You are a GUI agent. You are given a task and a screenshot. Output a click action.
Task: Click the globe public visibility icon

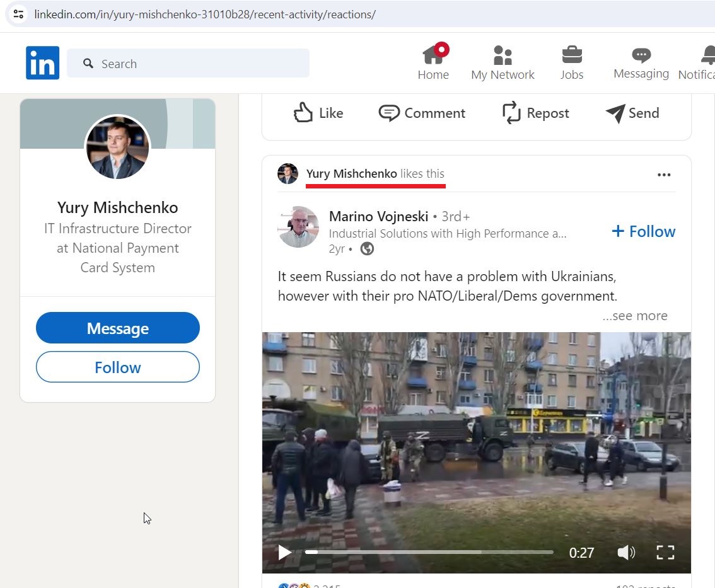pyautogui.click(x=367, y=249)
